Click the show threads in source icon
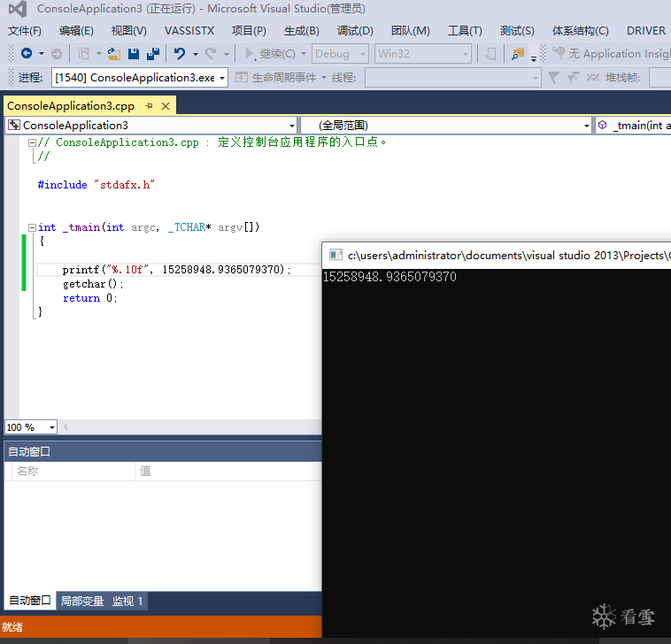This screenshot has height=644, width=671. tap(593, 77)
